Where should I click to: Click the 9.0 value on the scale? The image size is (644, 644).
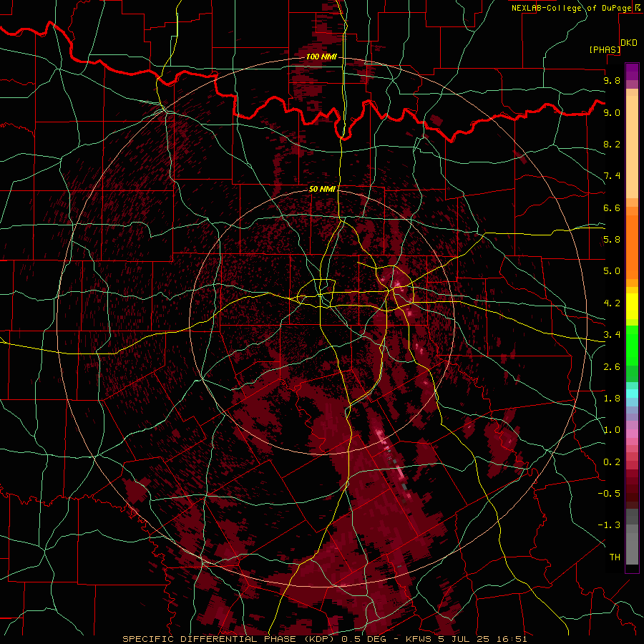(x=612, y=112)
